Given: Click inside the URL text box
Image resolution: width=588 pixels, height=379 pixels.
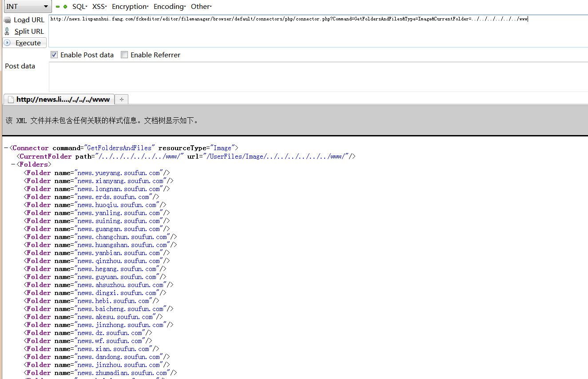Looking at the screenshot, I should pyautogui.click(x=318, y=31).
